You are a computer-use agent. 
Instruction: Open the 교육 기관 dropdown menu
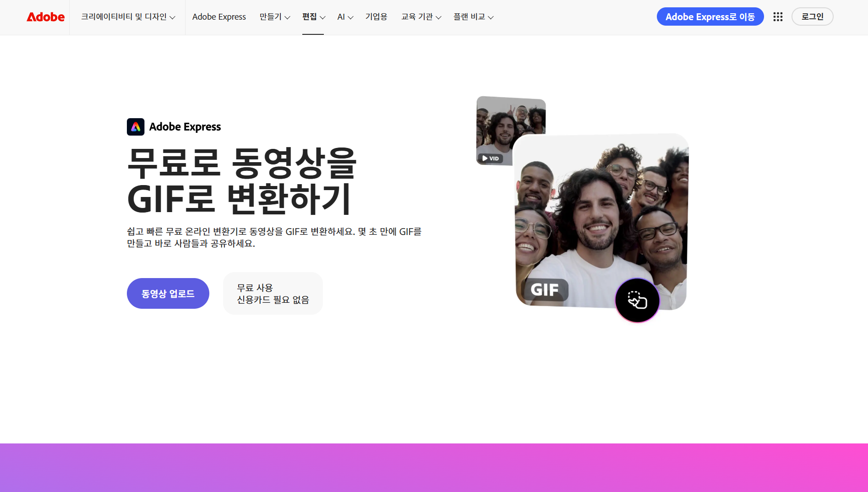click(421, 17)
